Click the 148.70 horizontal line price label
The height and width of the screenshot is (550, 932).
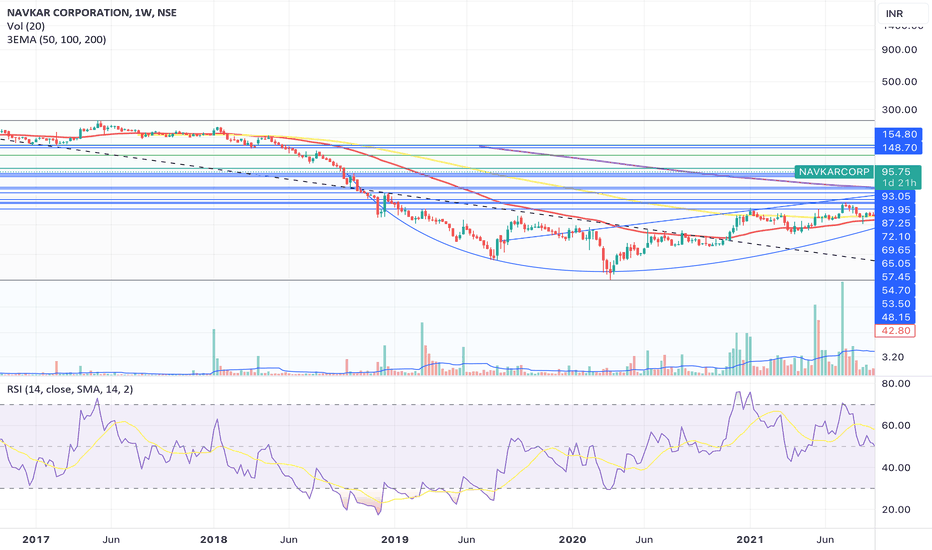click(899, 147)
